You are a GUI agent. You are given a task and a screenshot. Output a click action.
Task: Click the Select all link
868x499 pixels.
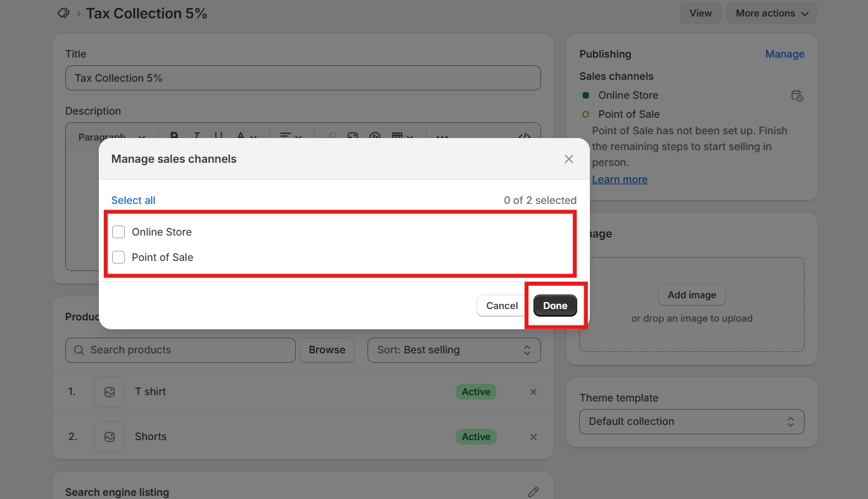tap(133, 200)
